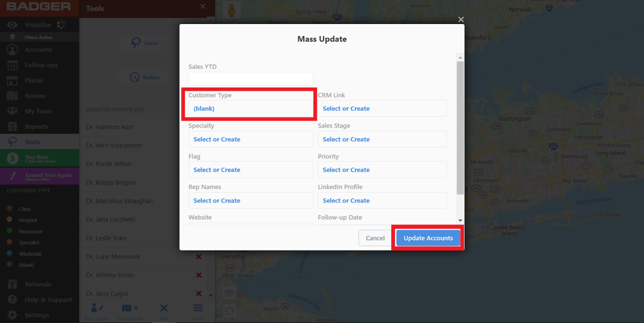Click the Follow-ups calendar icon
The width and height of the screenshot is (644, 323).
coord(12,65)
